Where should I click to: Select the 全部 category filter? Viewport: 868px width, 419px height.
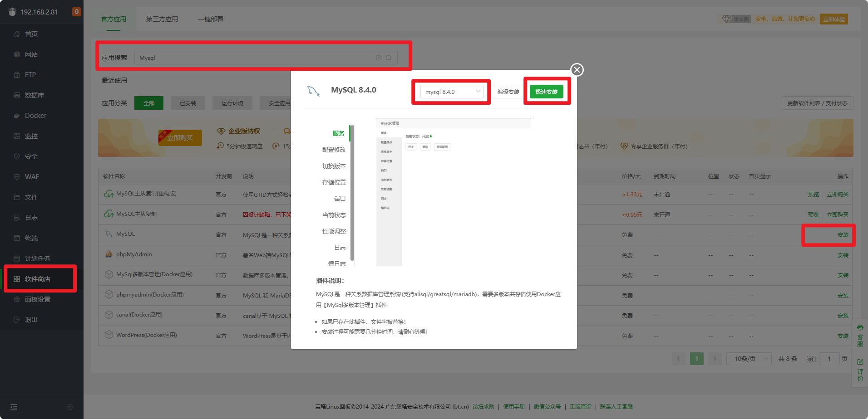click(x=149, y=103)
